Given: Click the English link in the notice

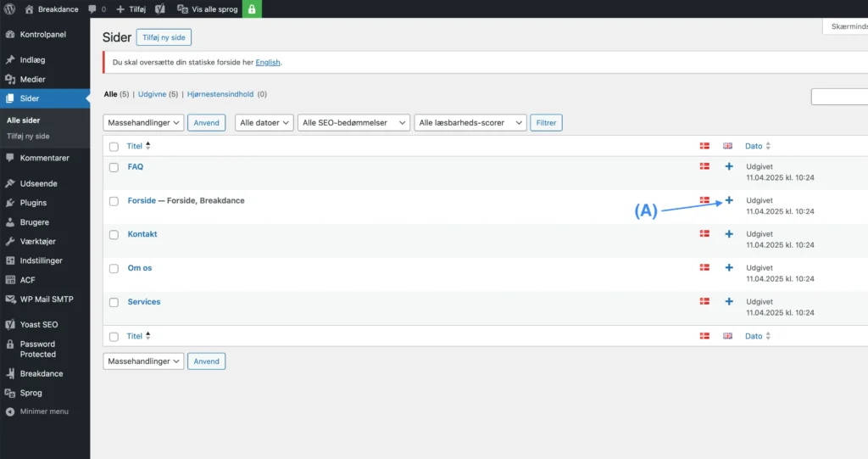Looking at the screenshot, I should (x=268, y=63).
